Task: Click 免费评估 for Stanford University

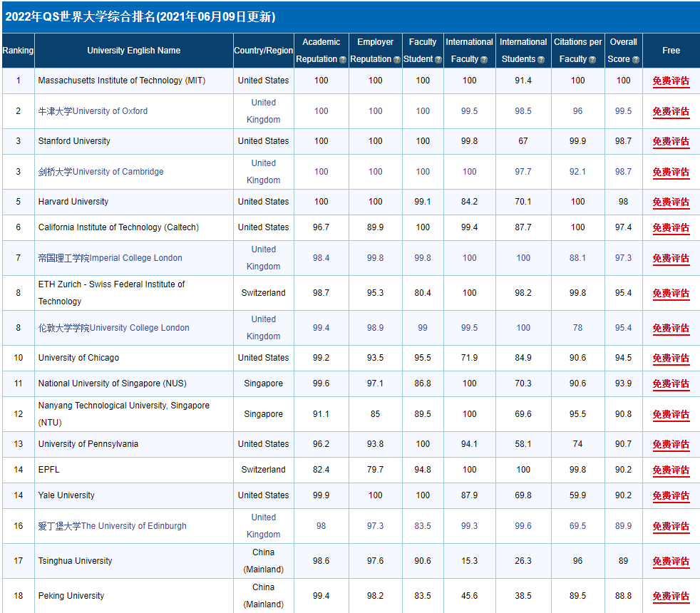Action: [671, 142]
